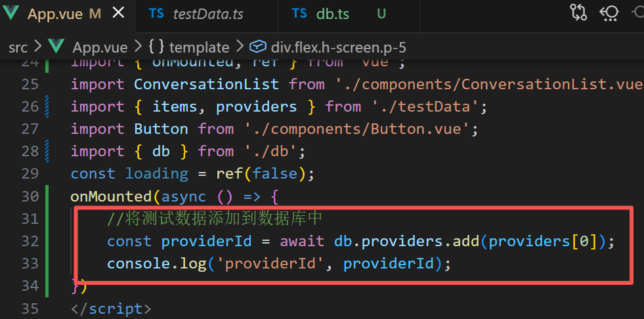Click the Vue icon in the breadcrumb

coord(56,47)
